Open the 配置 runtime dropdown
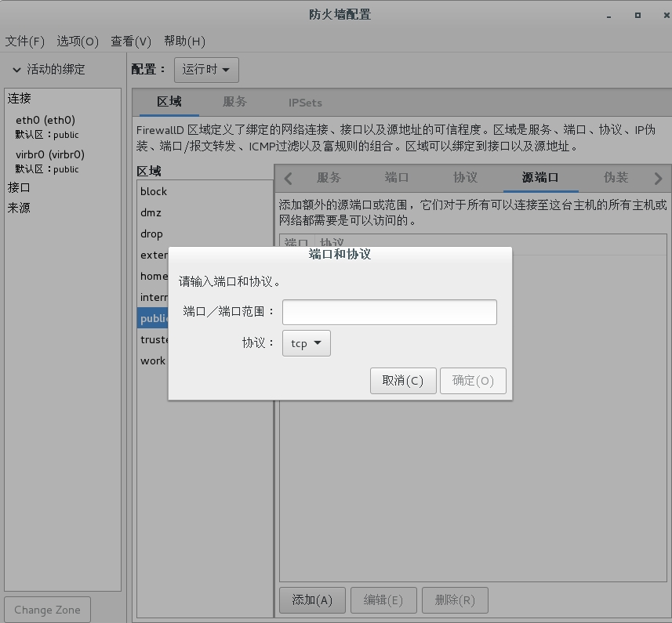This screenshot has height=623, width=672. [205, 69]
